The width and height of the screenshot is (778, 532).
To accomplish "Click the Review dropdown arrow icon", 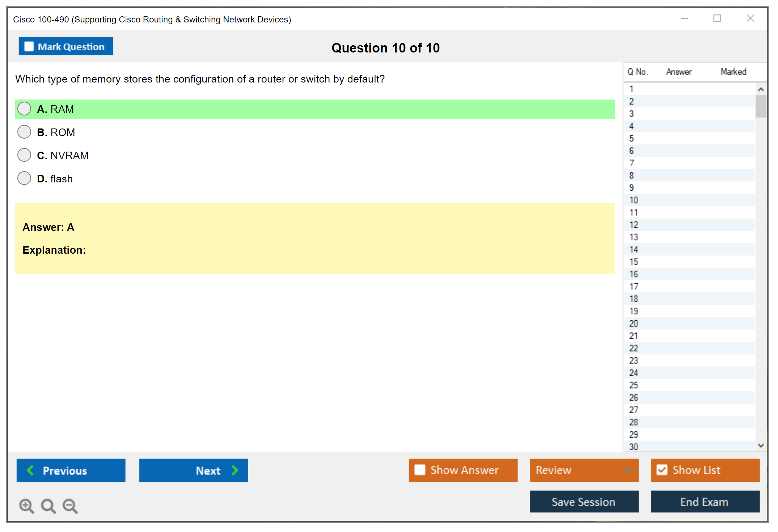I will click(x=628, y=470).
